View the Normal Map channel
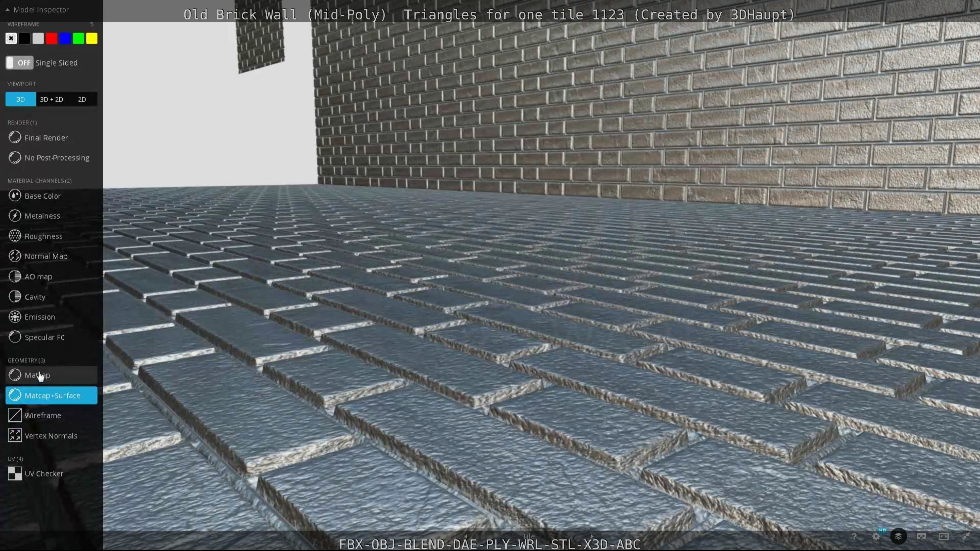 pos(51,256)
